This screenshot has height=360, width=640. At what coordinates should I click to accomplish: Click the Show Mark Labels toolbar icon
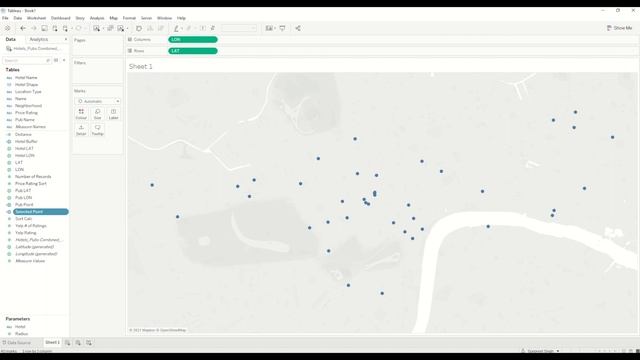[202, 28]
